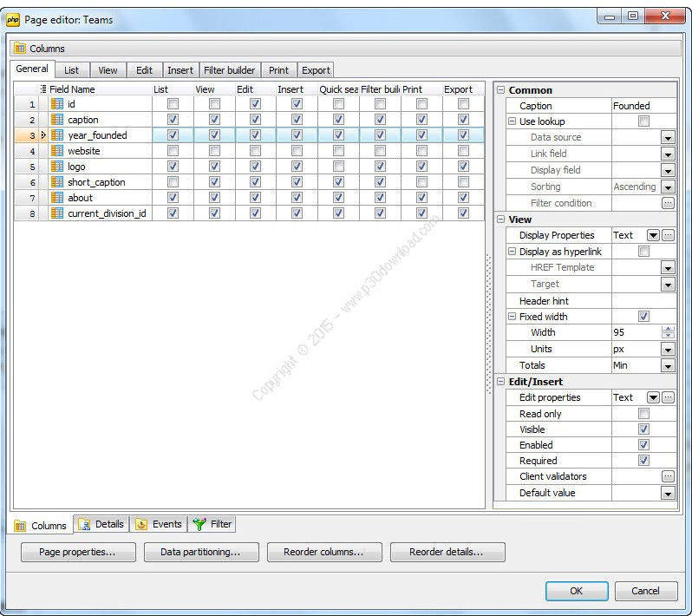Image resolution: width=692 pixels, height=616 pixels.
Task: Toggle List checkbox for id field
Action: (x=173, y=104)
